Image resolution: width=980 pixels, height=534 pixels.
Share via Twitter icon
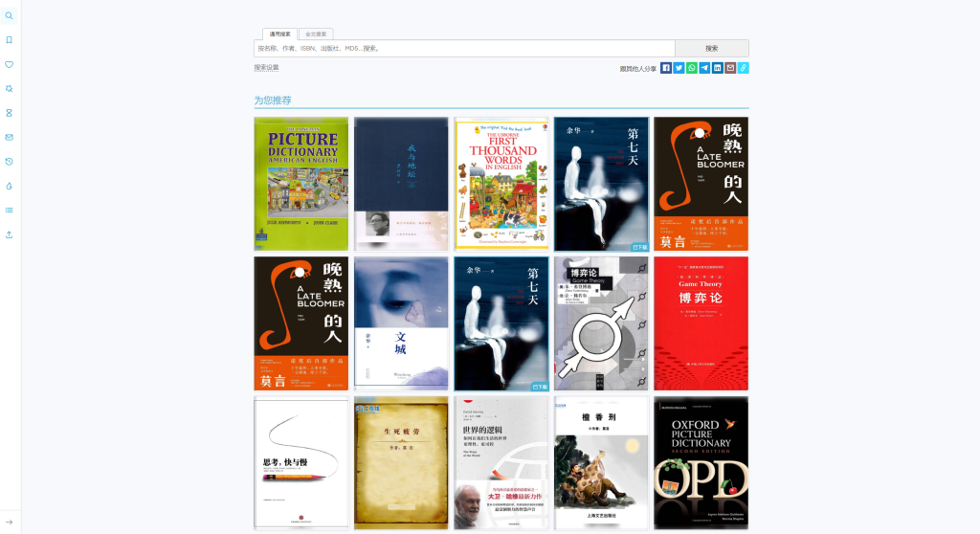tap(679, 68)
